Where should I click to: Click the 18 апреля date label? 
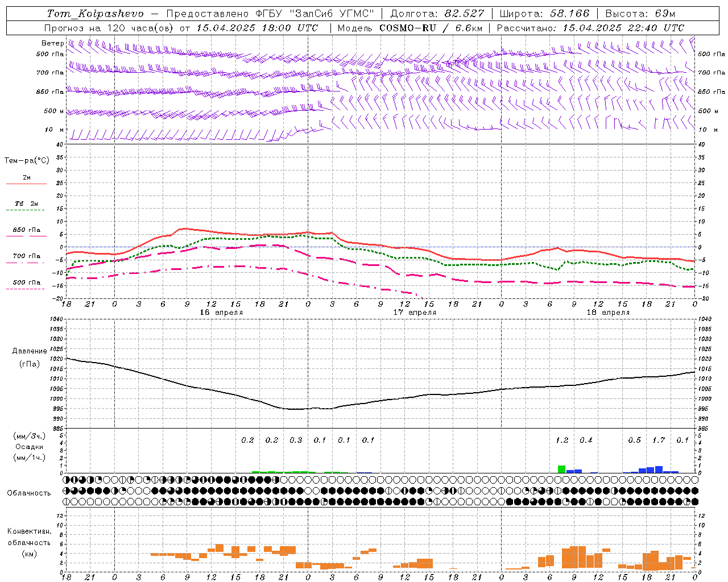608,313
